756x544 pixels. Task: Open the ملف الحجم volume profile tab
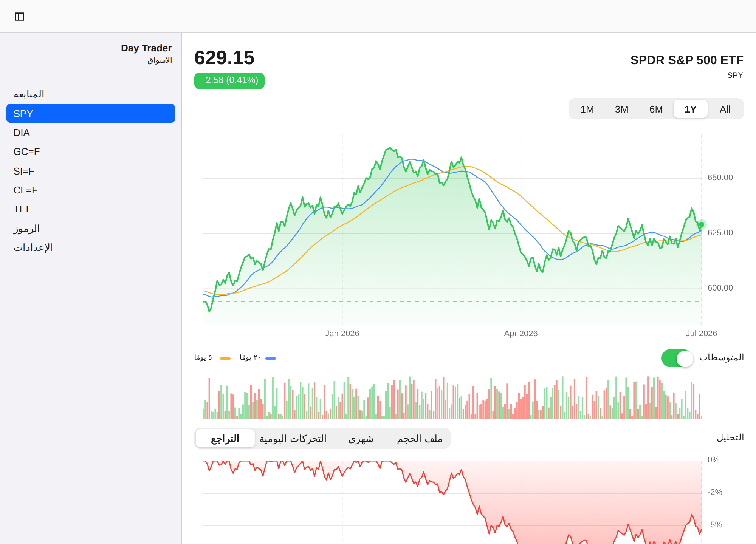[x=420, y=438]
